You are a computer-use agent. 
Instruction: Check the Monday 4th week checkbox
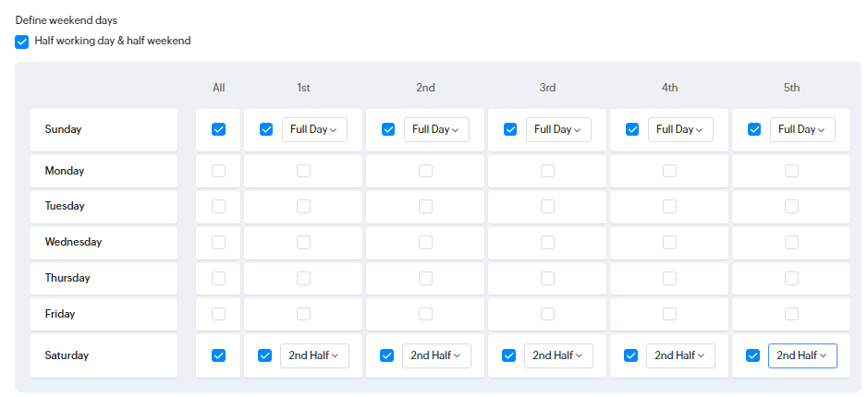(x=670, y=171)
